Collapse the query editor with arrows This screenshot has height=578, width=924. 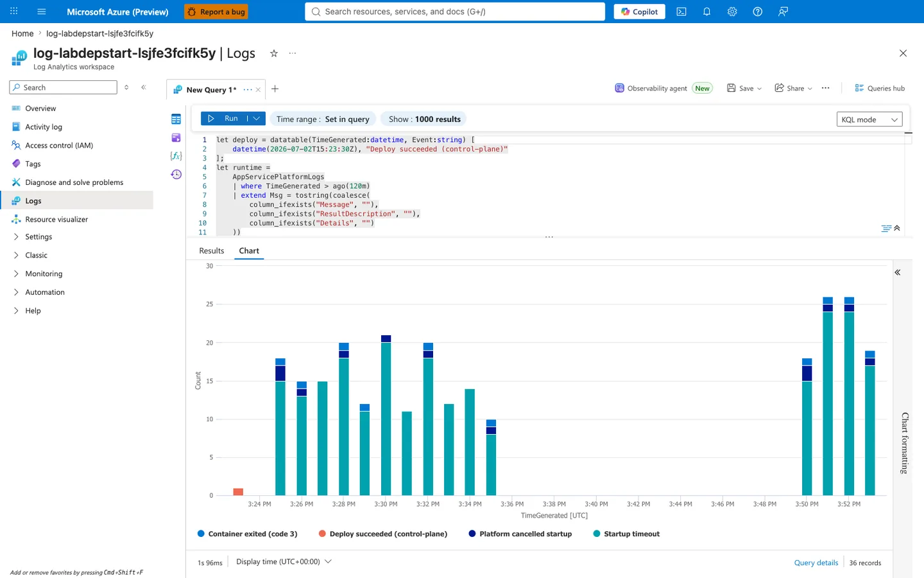tap(897, 228)
